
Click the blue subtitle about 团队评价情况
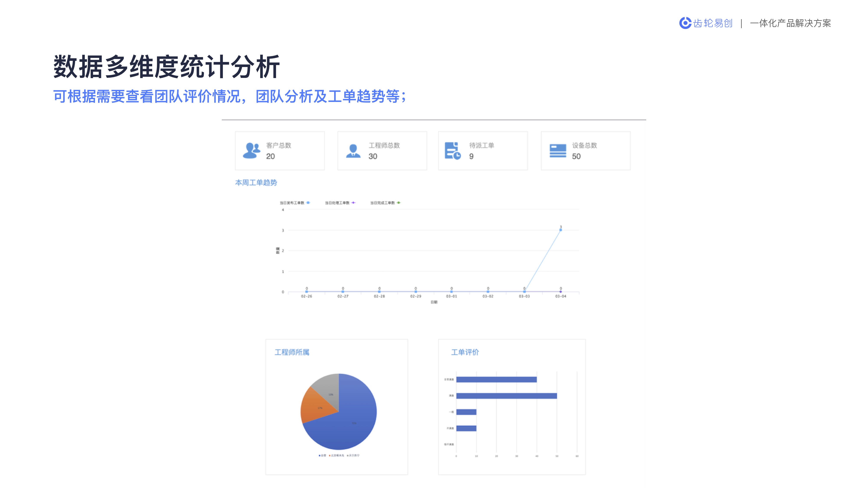click(x=230, y=96)
